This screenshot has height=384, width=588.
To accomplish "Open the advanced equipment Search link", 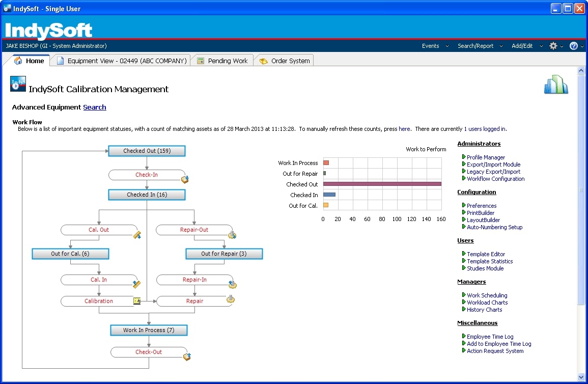I will coord(95,107).
